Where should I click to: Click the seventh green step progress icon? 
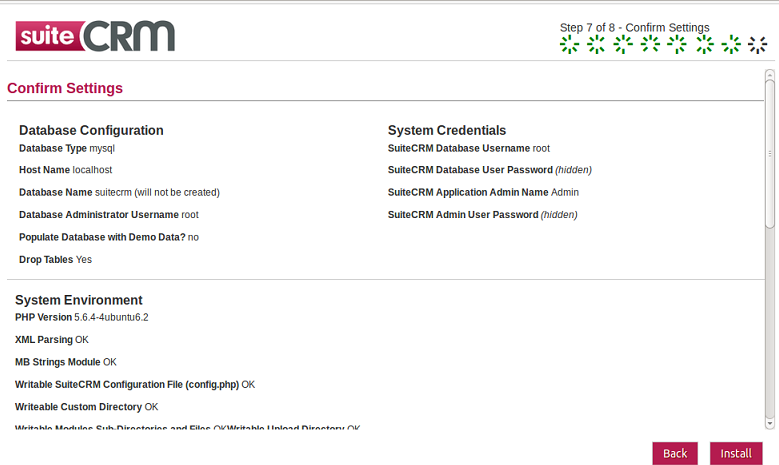point(731,44)
